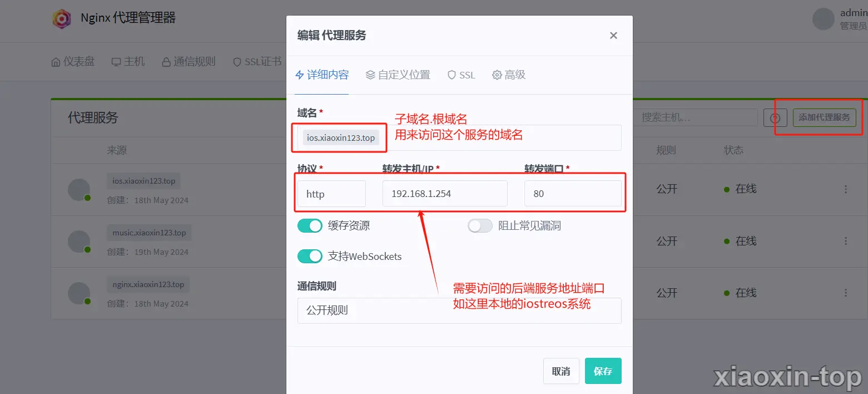This screenshot has width=868, height=394.
Task: Toggle the 缓存资源 cache assets switch
Action: [x=310, y=225]
